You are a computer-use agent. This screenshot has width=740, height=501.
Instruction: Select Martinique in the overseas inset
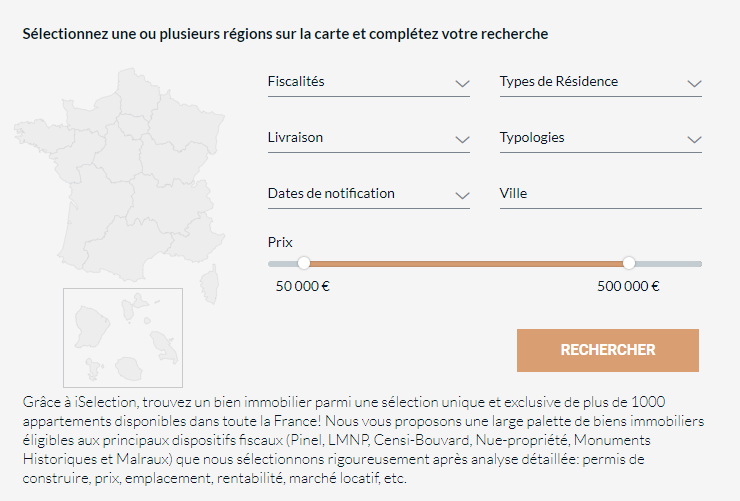pyautogui.click(x=164, y=347)
